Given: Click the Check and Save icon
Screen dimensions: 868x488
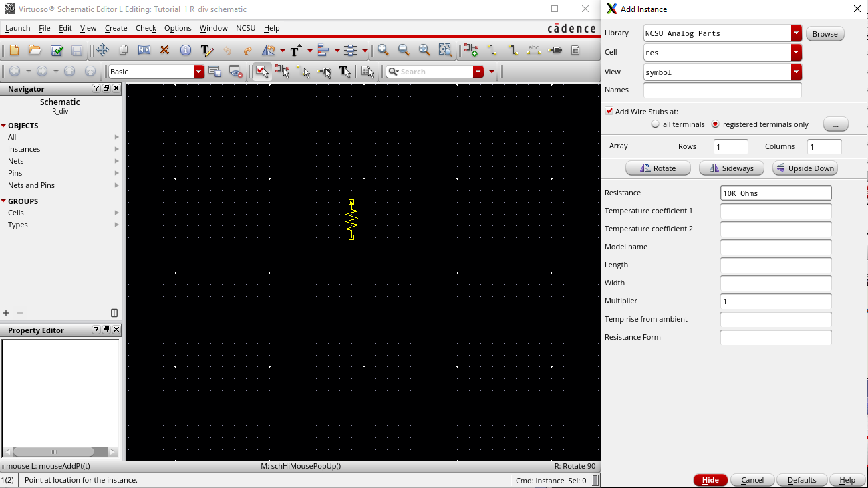Looking at the screenshot, I should click(56, 50).
